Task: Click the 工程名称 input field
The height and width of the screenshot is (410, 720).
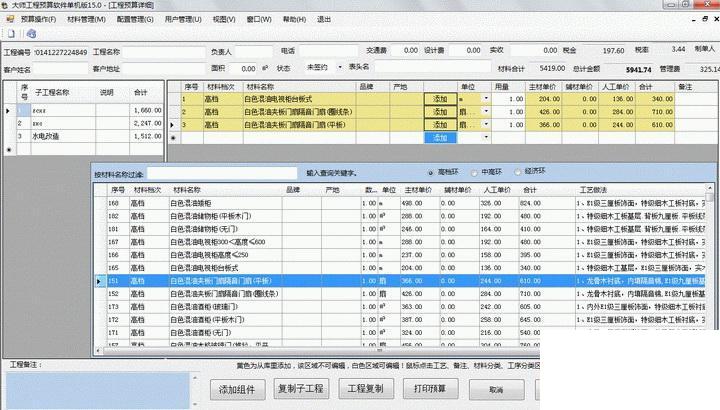Action: 164,52
